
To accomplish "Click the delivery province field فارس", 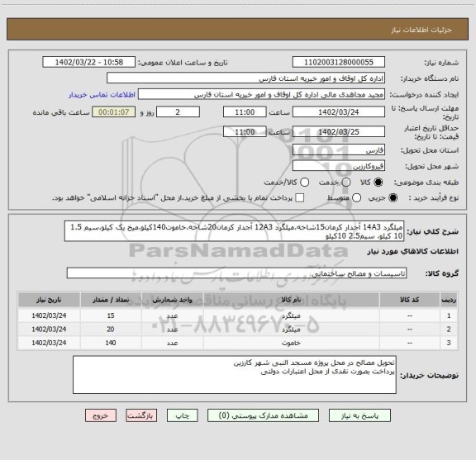I will click(x=339, y=150).
